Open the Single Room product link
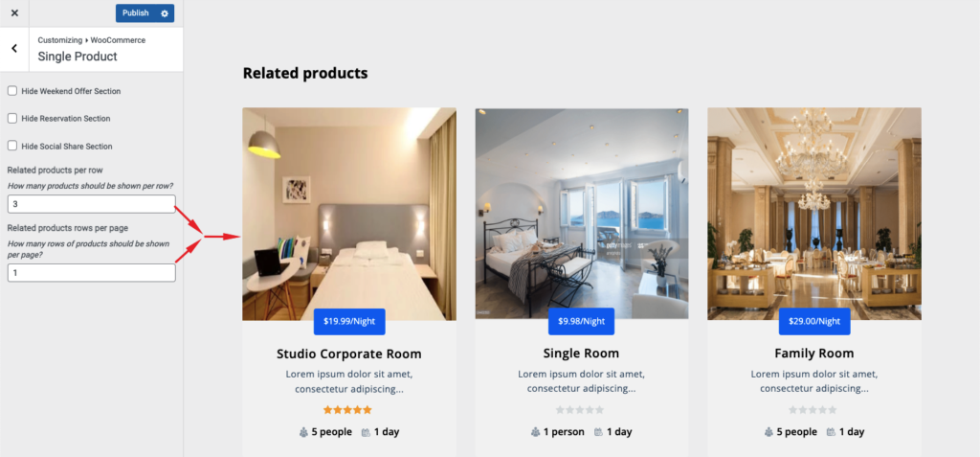980x457 pixels. (581, 354)
